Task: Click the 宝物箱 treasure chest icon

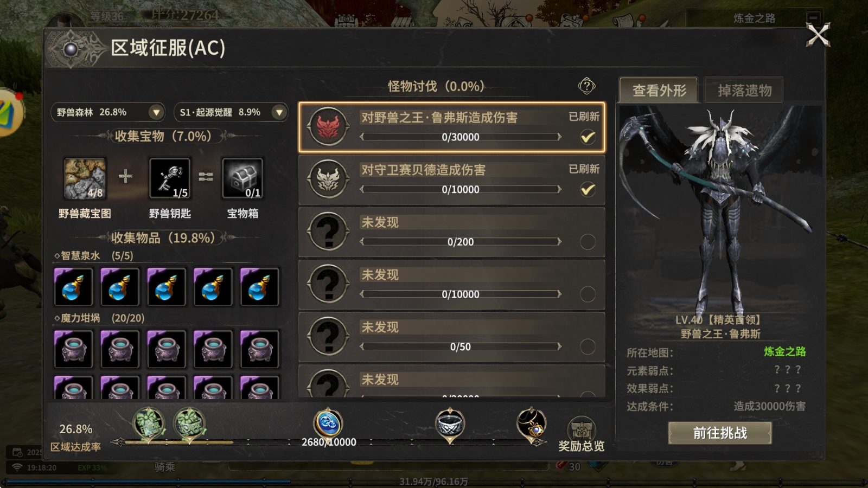Action: point(242,178)
